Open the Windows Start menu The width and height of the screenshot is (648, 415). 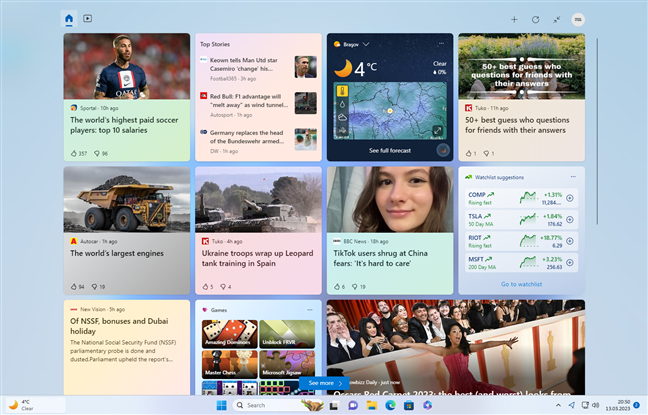[x=222, y=405]
